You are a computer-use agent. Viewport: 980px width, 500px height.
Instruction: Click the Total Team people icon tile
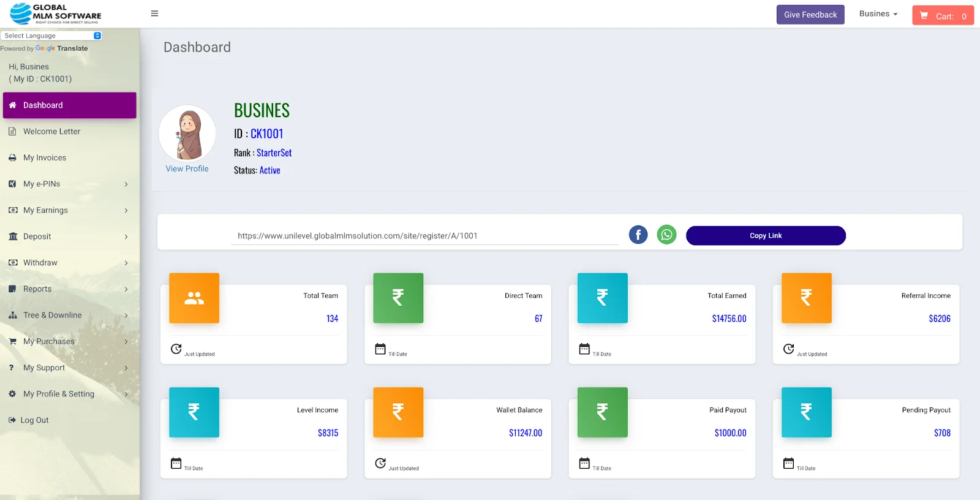[194, 298]
